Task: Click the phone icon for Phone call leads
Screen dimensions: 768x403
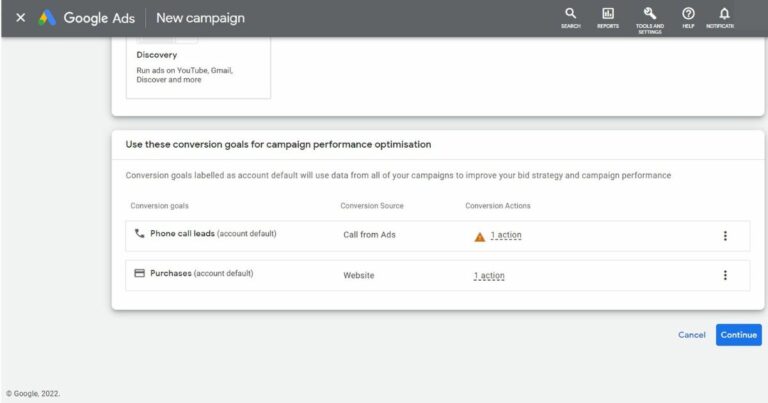Action: (139, 233)
